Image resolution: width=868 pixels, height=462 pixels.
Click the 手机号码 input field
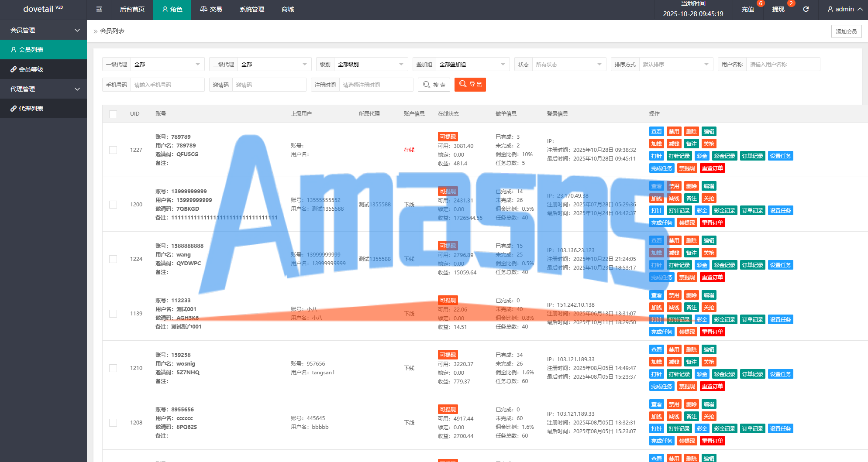tap(167, 85)
